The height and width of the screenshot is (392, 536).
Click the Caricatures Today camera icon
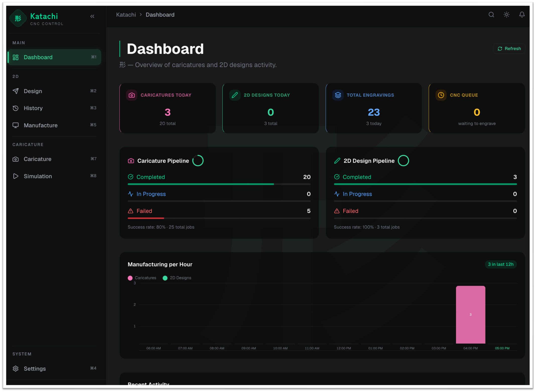[x=131, y=95]
